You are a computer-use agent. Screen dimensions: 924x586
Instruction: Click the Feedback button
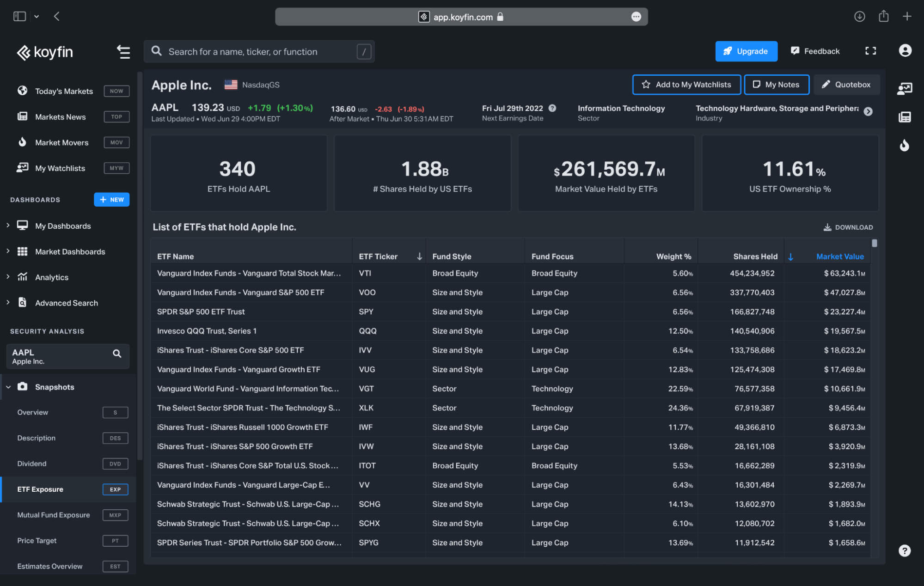click(815, 51)
